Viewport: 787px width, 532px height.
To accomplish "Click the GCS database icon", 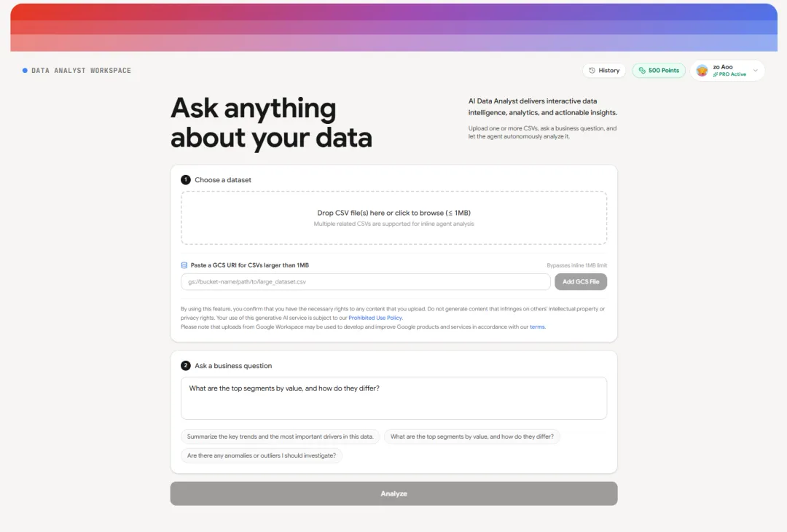I will 184,265.
